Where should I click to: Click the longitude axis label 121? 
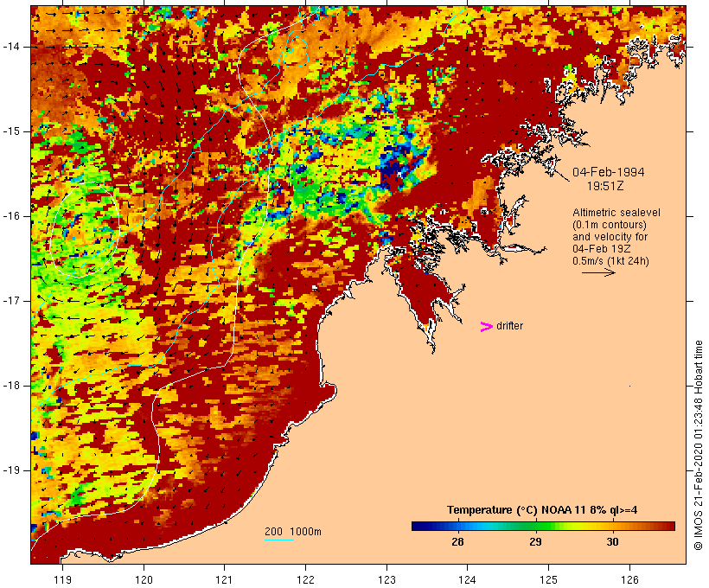224,580
